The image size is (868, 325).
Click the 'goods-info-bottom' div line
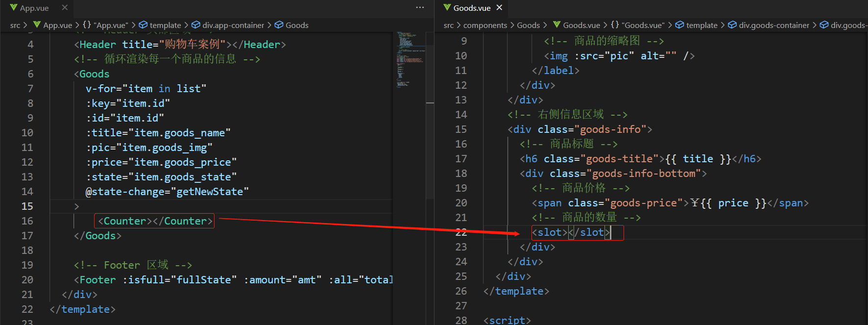coord(613,174)
